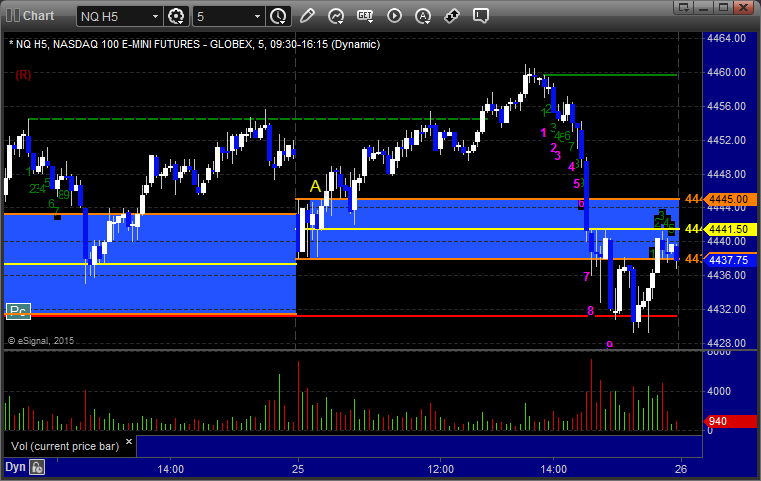Click the red 940 volume label

point(730,421)
